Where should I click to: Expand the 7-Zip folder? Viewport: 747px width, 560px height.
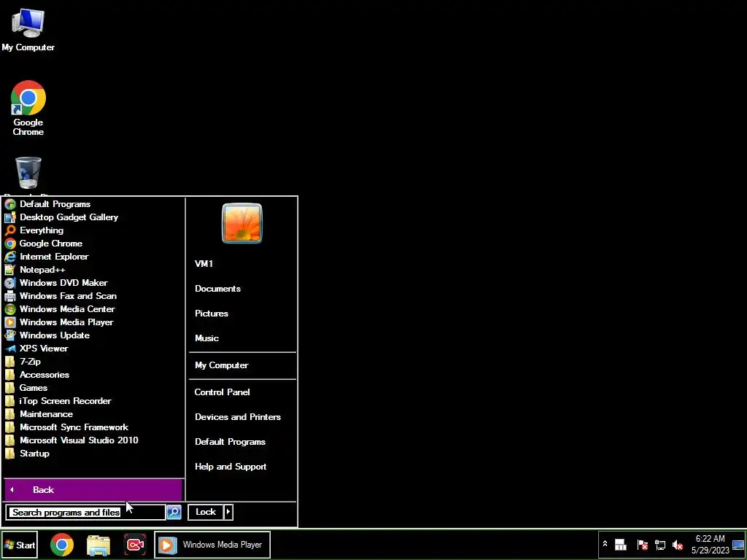click(x=94, y=362)
